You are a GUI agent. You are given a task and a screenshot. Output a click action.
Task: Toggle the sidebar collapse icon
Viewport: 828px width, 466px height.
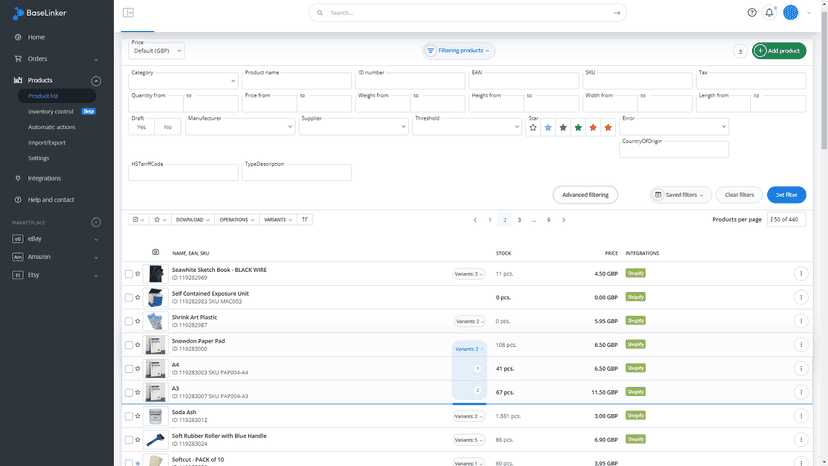pyautogui.click(x=128, y=13)
